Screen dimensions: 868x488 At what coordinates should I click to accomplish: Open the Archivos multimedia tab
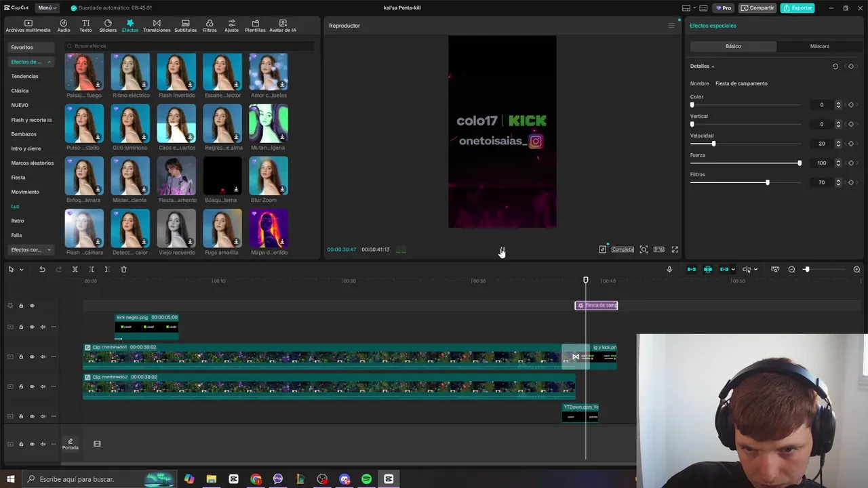tap(28, 26)
